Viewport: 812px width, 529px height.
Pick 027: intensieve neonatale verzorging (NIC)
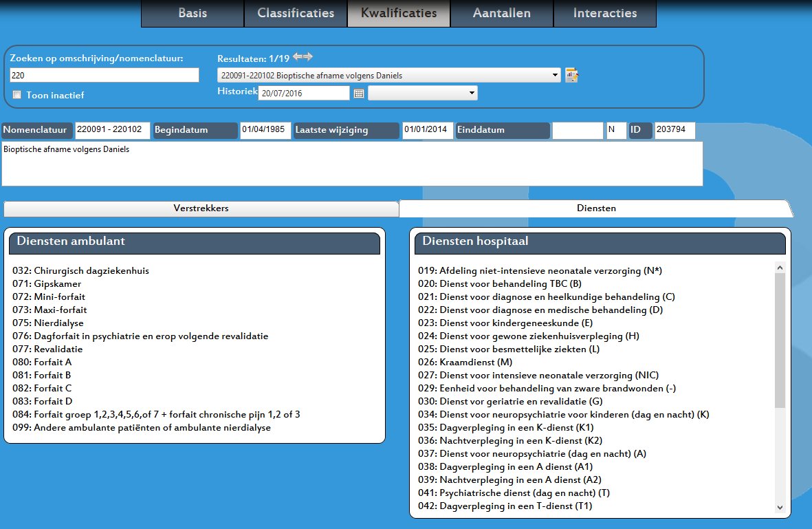click(x=538, y=375)
